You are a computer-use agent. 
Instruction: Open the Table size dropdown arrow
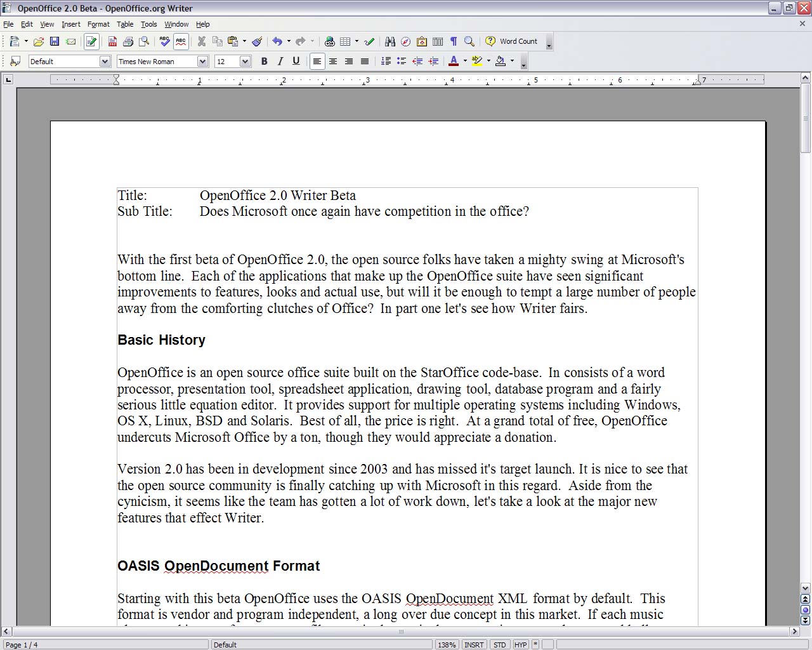pos(357,41)
